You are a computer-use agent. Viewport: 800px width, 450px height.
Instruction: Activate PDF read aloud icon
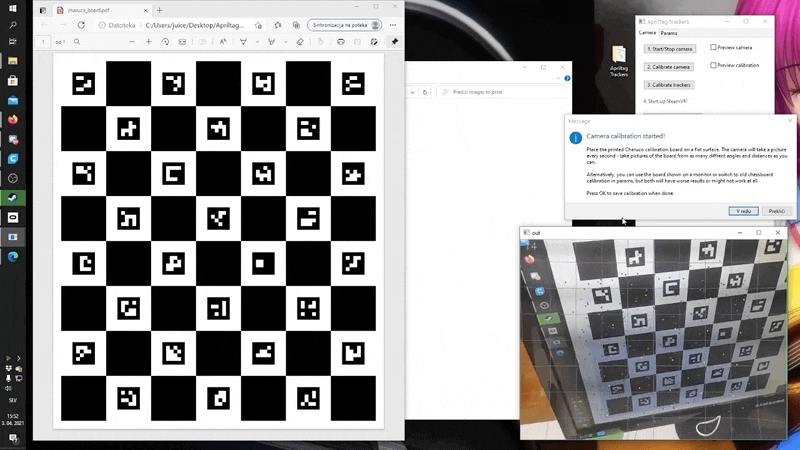tap(223, 42)
